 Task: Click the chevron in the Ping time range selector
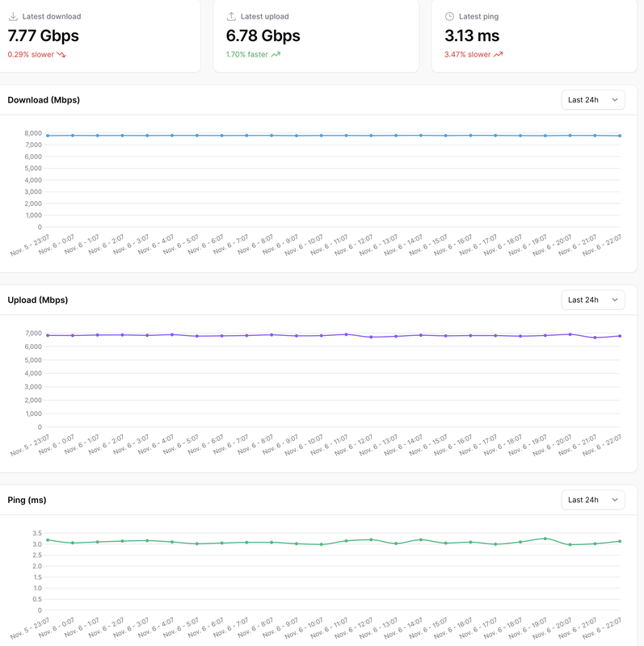point(615,500)
